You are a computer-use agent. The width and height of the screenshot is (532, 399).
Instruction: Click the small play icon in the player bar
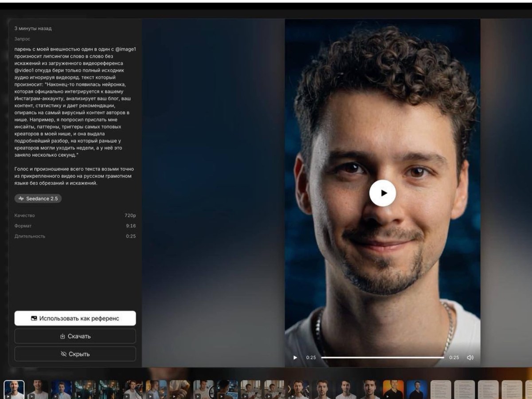[295, 357]
